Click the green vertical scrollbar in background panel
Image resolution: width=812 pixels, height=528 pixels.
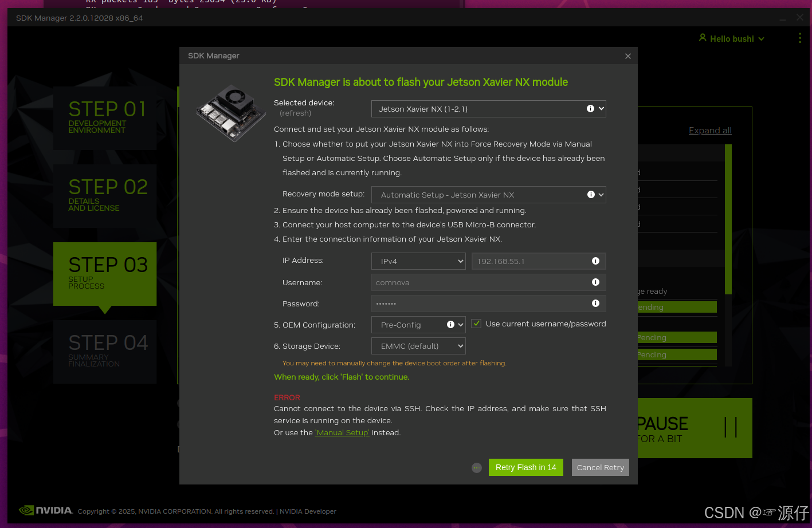(728, 219)
